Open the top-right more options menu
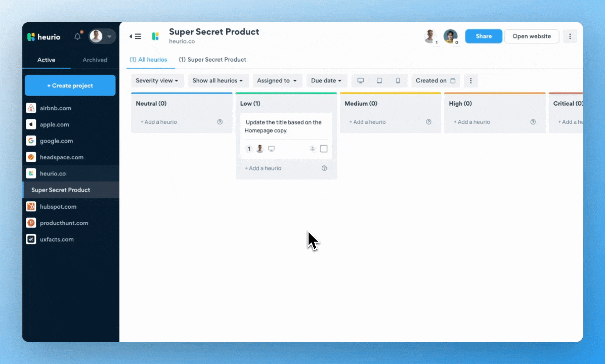Viewport: 605px width, 364px height. point(570,36)
